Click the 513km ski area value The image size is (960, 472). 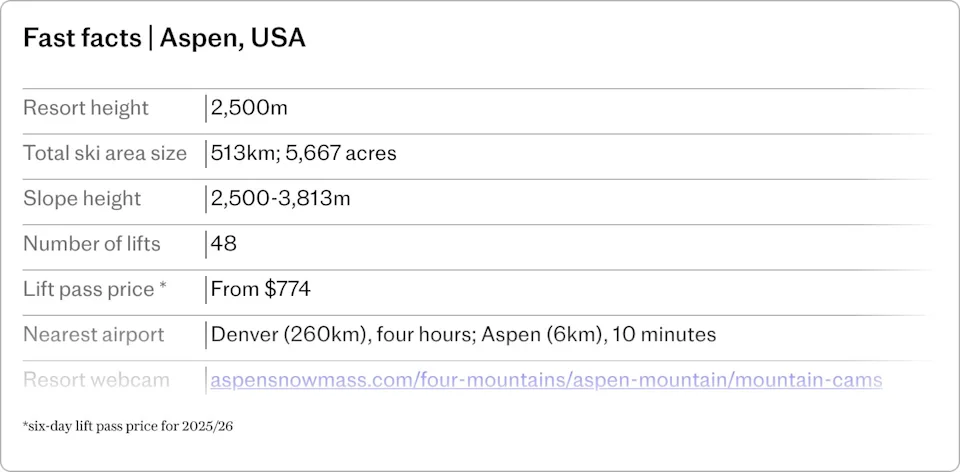239,153
